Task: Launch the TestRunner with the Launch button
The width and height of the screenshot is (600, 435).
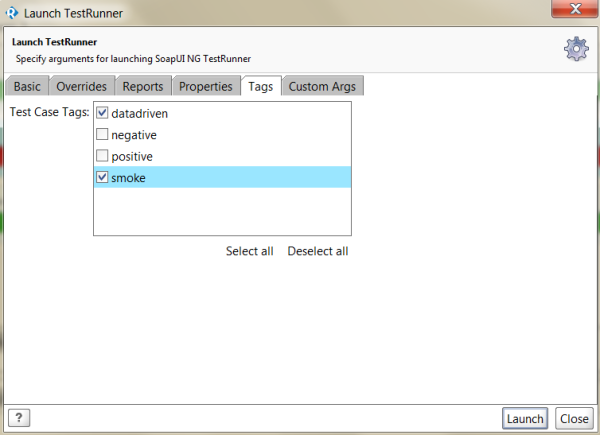Action: click(525, 419)
